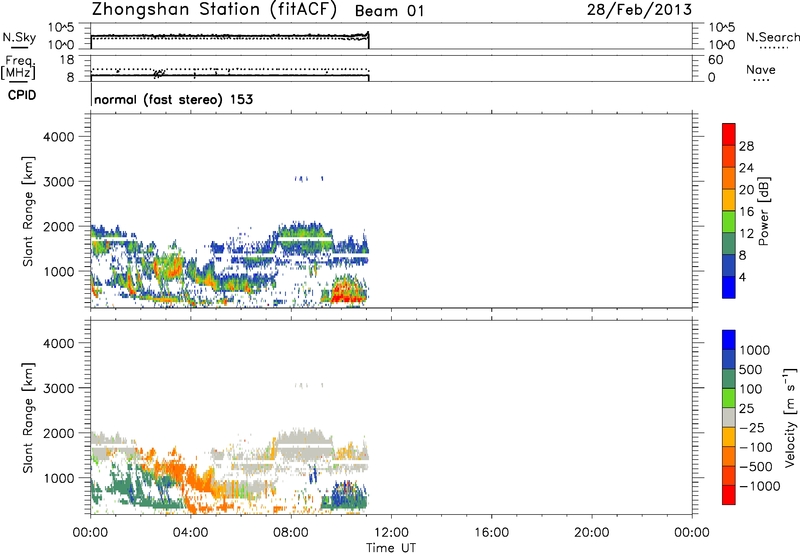The width and height of the screenshot is (800, 554).
Task: Pick the gray ±25 velocity colorbar segment
Action: click(x=729, y=417)
